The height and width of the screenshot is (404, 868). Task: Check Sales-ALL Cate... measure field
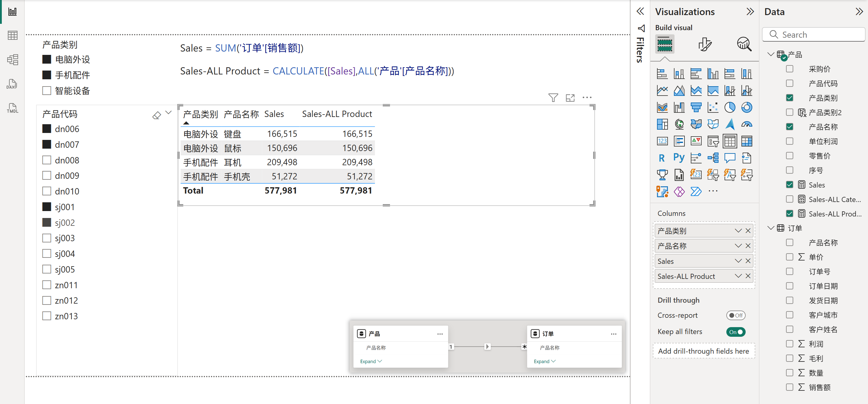790,199
